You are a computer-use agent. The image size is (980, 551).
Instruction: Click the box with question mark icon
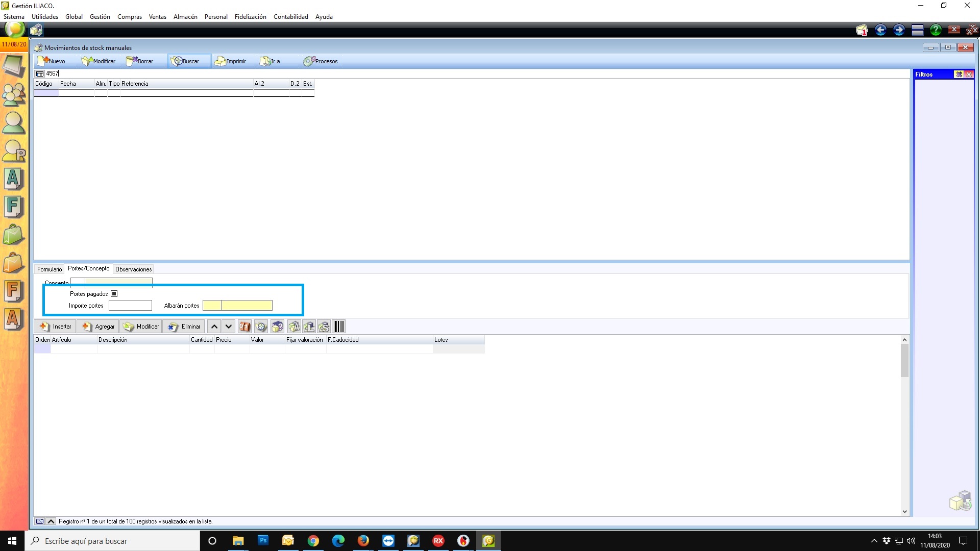click(277, 327)
